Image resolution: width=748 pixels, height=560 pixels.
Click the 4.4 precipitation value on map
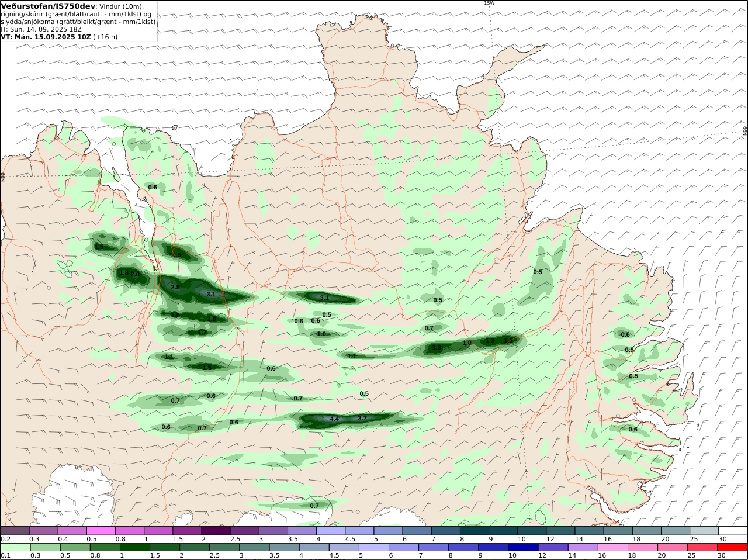[334, 419]
